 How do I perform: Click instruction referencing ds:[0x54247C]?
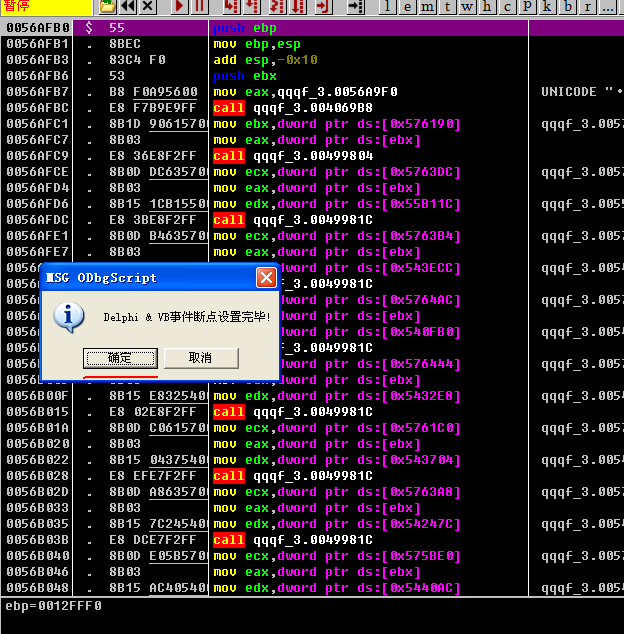(336, 524)
